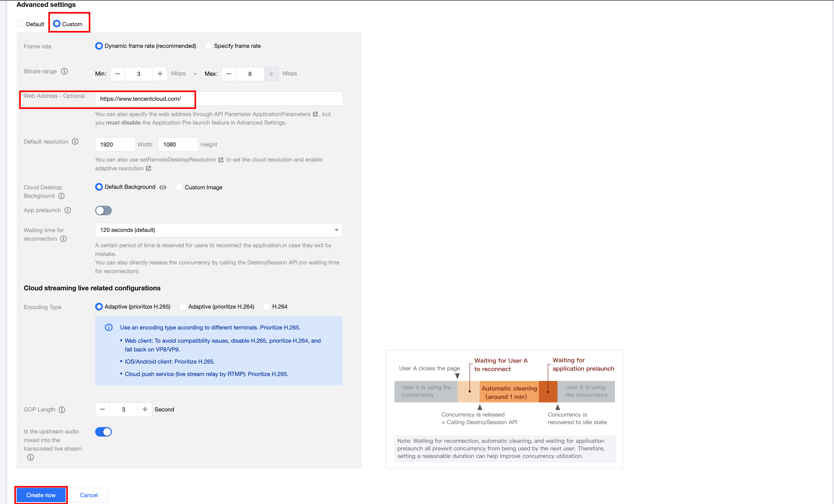This screenshot has height=504, width=834.
Task: Click the GOP Length info icon
Action: point(62,410)
